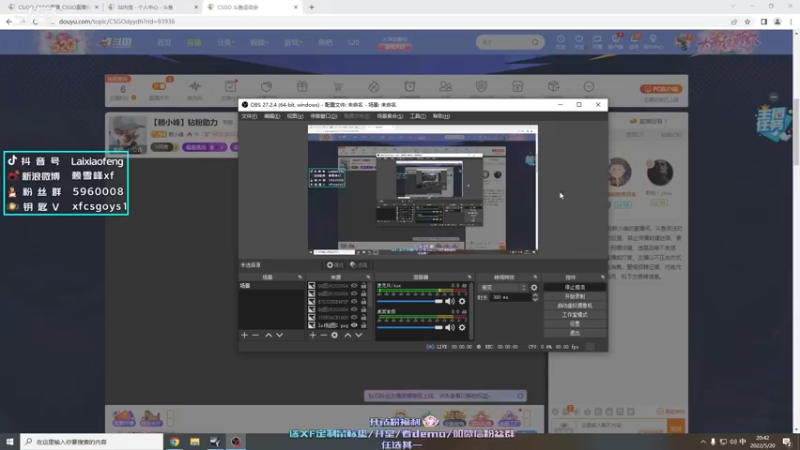Mute the microphone/Aux speaker icon
This screenshot has width=800, height=450.
[x=449, y=301]
